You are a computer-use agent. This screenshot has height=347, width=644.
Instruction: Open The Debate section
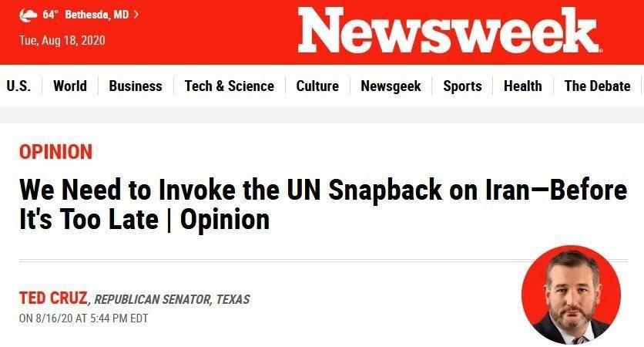pos(597,86)
